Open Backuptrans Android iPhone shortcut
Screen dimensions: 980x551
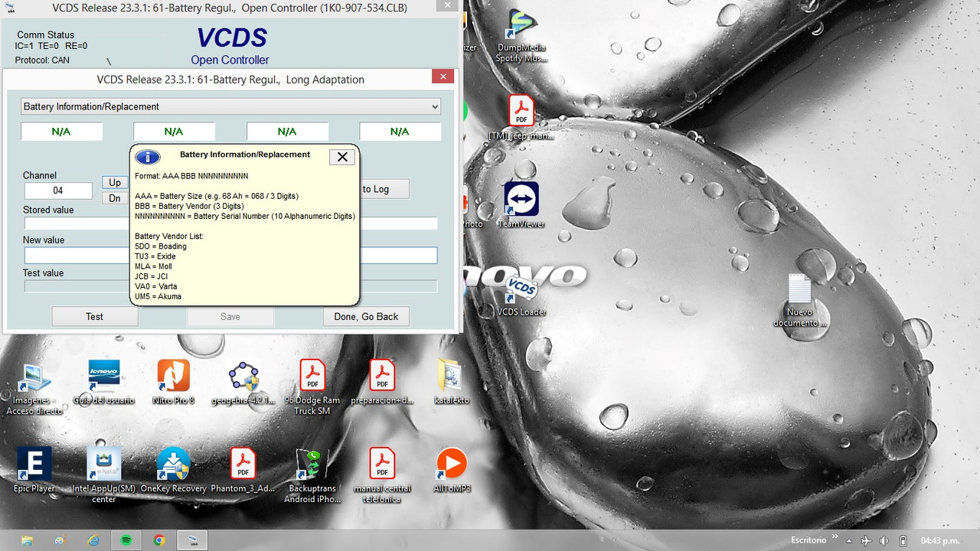312,475
